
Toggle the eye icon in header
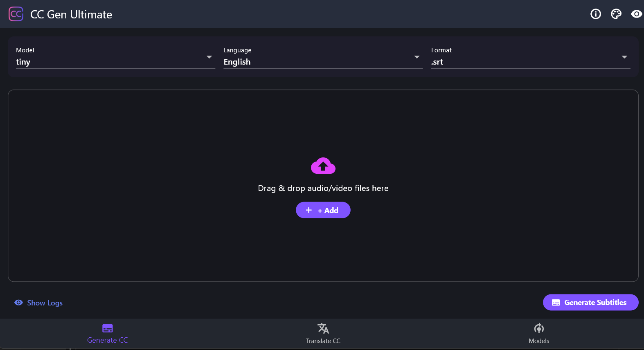coord(636,14)
